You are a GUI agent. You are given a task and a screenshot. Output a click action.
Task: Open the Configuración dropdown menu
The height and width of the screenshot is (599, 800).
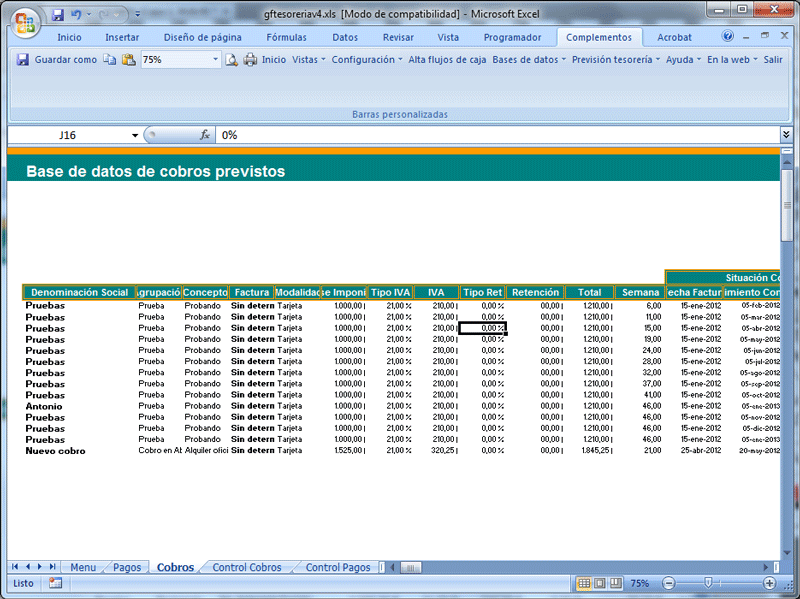(367, 60)
